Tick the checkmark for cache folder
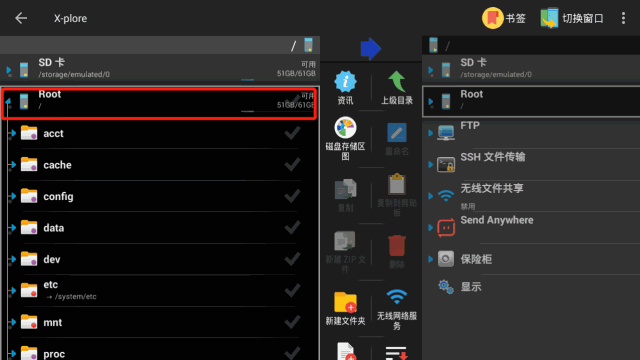Screen dimensions: 640x360 (x=292, y=164)
